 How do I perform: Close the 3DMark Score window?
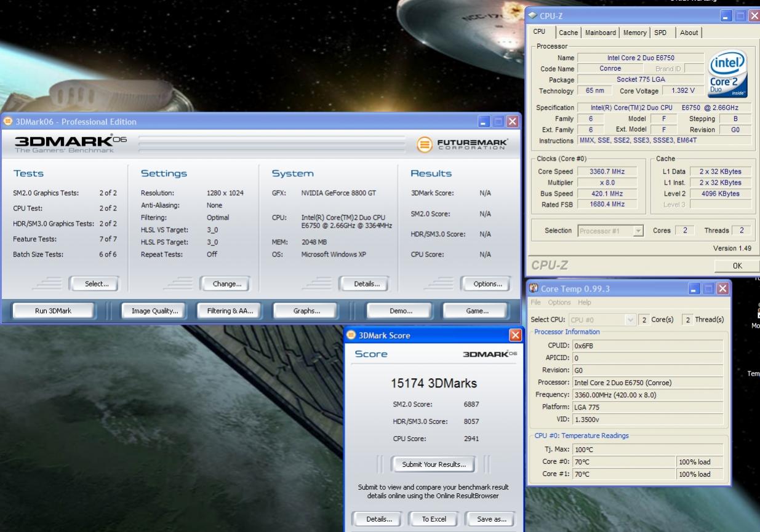tap(515, 335)
